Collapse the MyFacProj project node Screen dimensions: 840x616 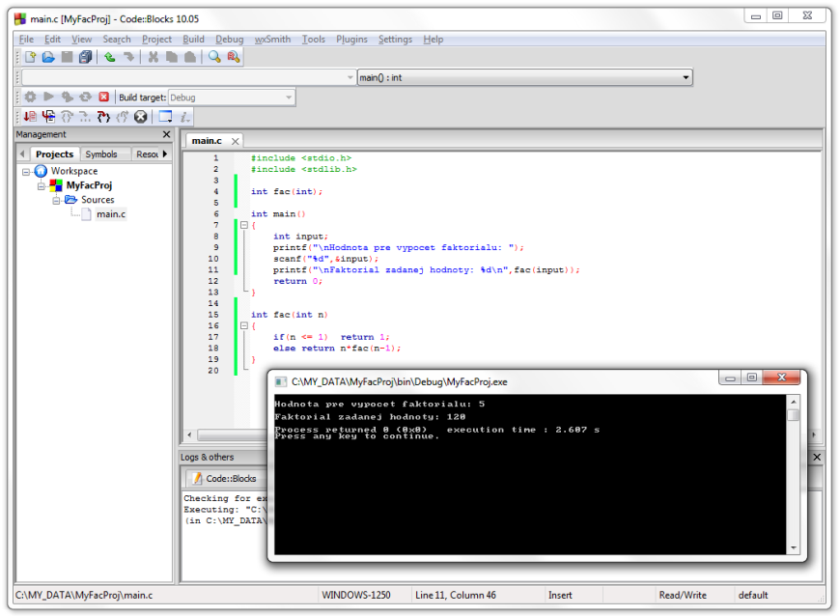[x=41, y=186]
